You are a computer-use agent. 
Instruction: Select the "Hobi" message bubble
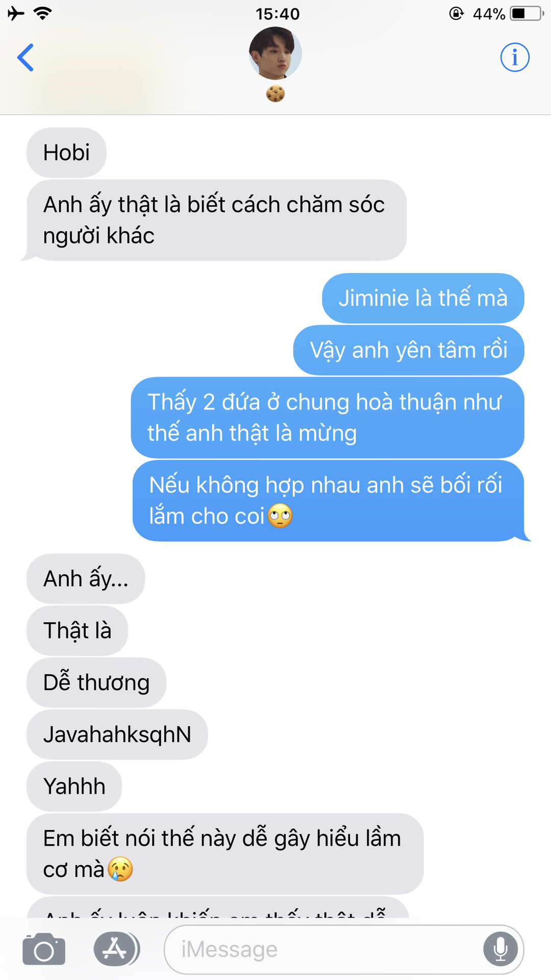pos(66,153)
